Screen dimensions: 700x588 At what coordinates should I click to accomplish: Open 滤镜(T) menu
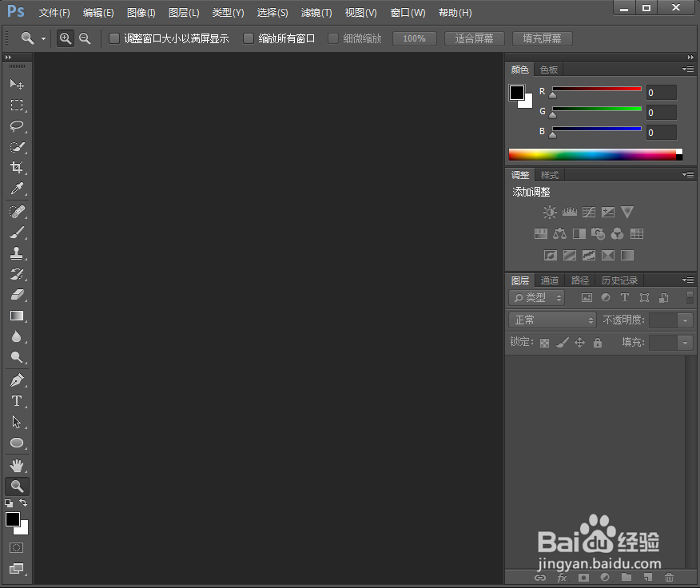coord(316,13)
